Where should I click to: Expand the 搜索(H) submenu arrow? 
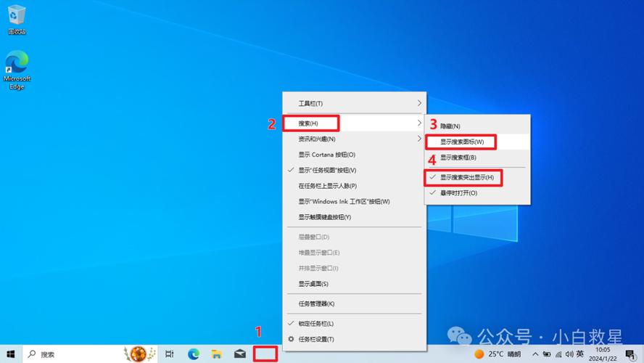419,123
